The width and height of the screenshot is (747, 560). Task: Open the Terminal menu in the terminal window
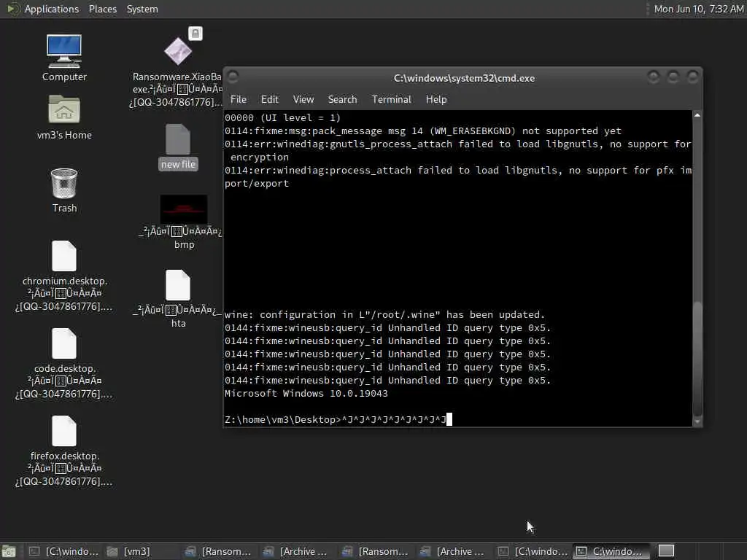coord(391,99)
